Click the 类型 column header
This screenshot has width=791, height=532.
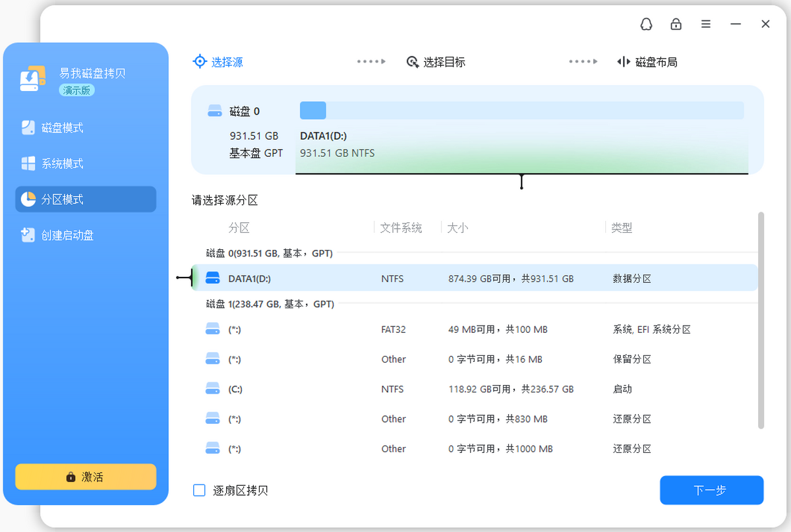(x=622, y=227)
